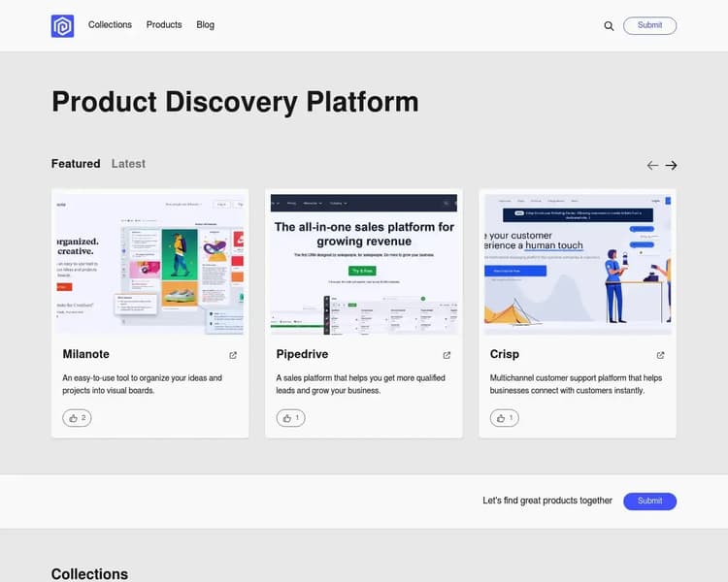Open Products in the top navigation
This screenshot has width=728, height=582.
pyautogui.click(x=164, y=24)
